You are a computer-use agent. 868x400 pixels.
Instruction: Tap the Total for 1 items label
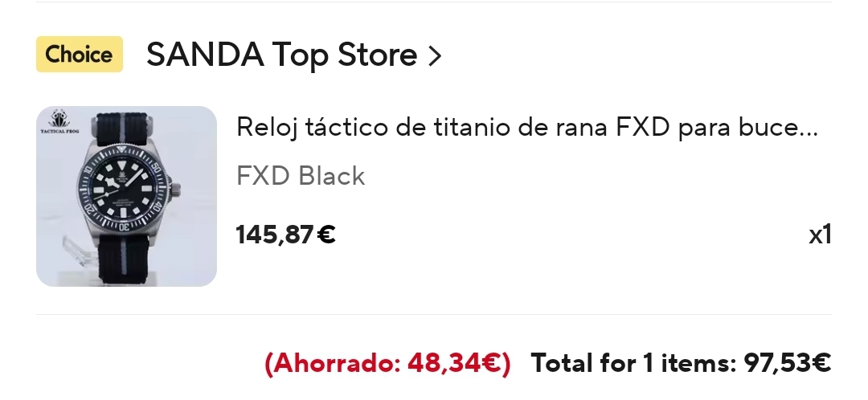(x=631, y=363)
